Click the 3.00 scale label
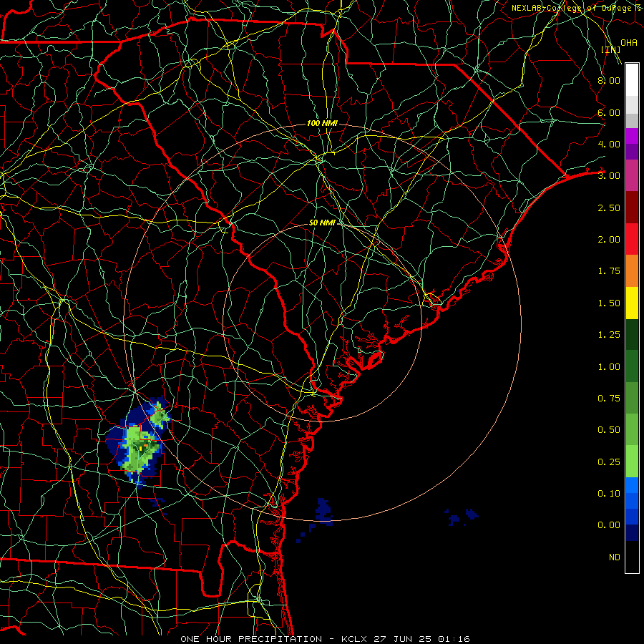644x644 pixels. click(609, 176)
